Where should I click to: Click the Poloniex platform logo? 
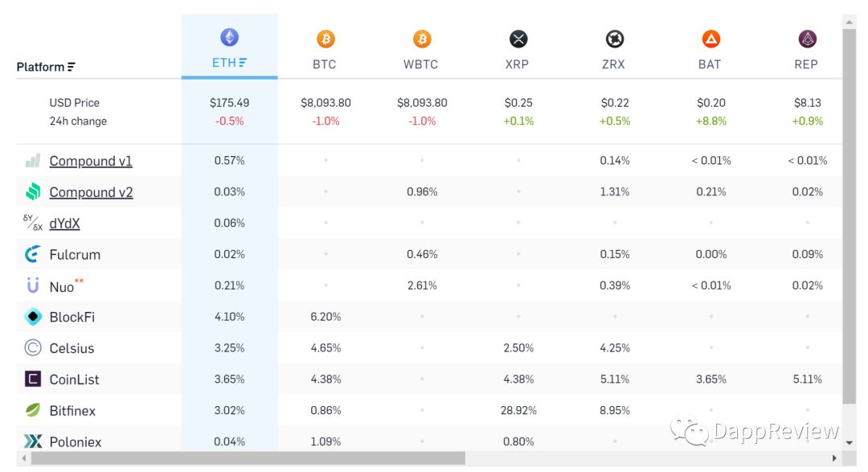click(33, 441)
